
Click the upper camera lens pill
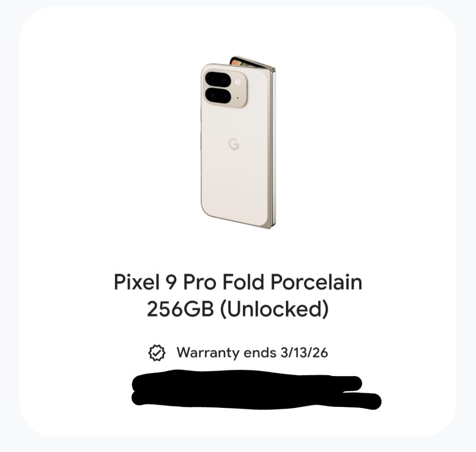pos(218,79)
